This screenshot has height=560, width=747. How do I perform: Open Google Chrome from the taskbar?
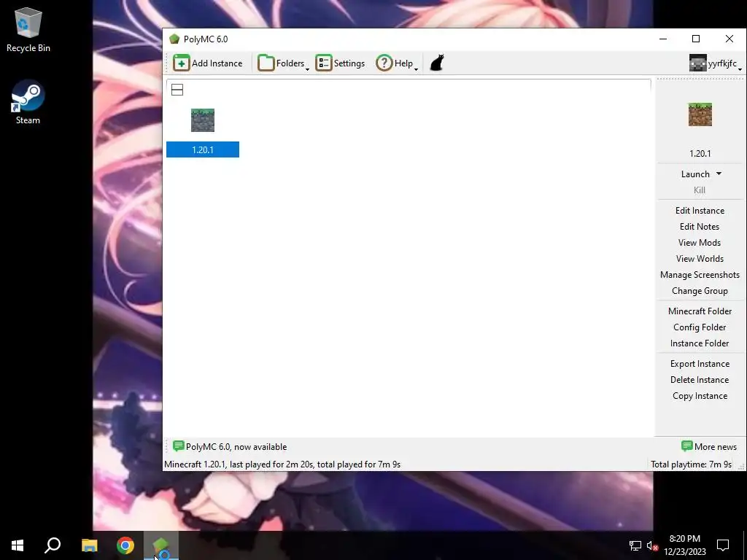click(x=125, y=545)
